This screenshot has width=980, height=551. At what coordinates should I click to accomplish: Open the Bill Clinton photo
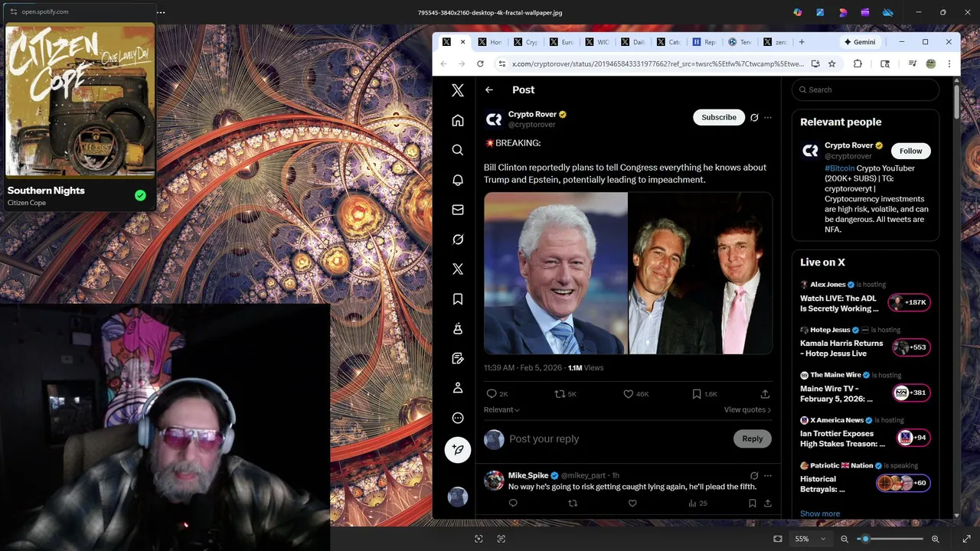556,273
